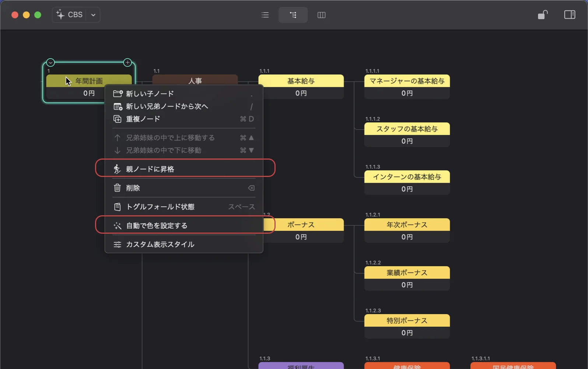Click the 0円 value under 業績ボーナス
The width and height of the screenshot is (588, 369).
pos(407,285)
